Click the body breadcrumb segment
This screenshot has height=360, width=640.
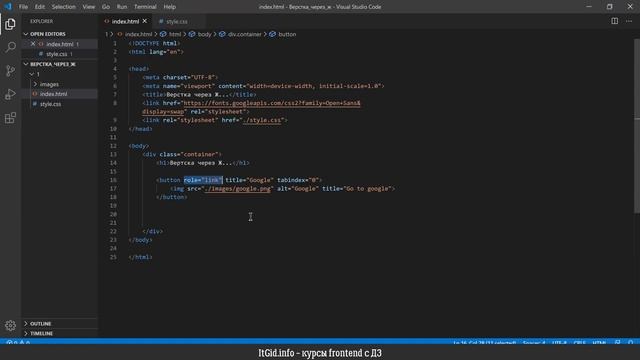pyautogui.click(x=204, y=34)
